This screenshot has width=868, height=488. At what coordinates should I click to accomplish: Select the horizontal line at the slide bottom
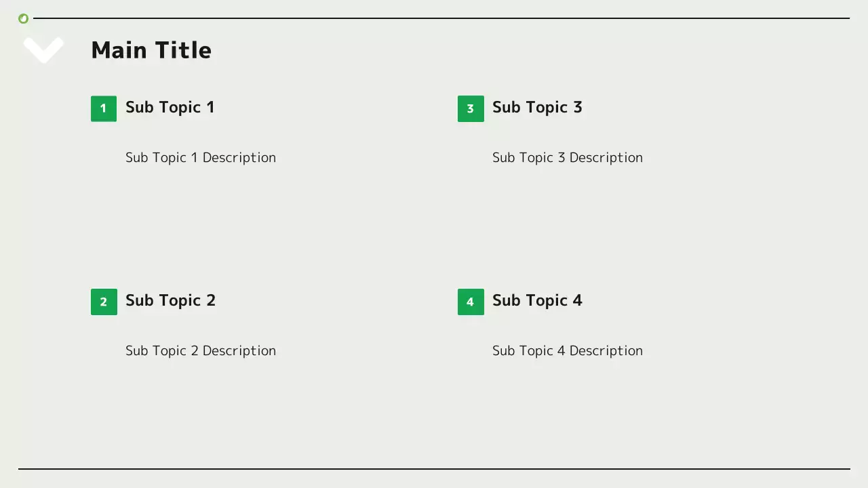click(434, 468)
